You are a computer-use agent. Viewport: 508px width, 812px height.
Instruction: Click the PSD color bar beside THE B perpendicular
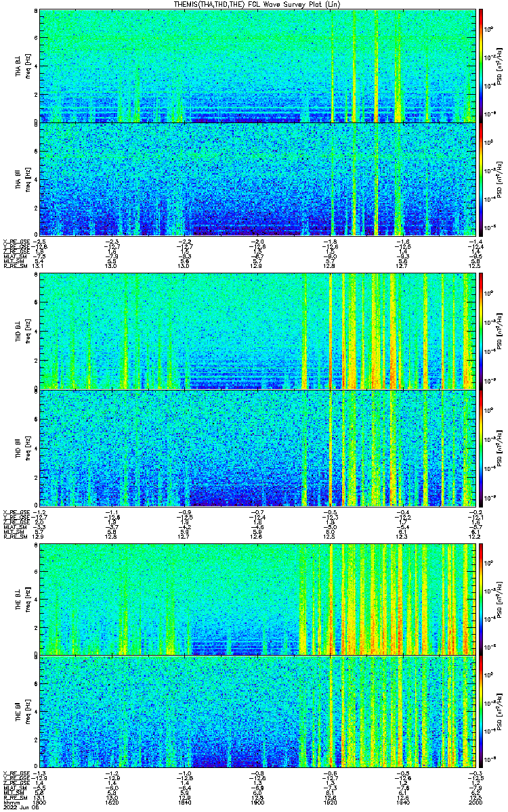(482, 599)
